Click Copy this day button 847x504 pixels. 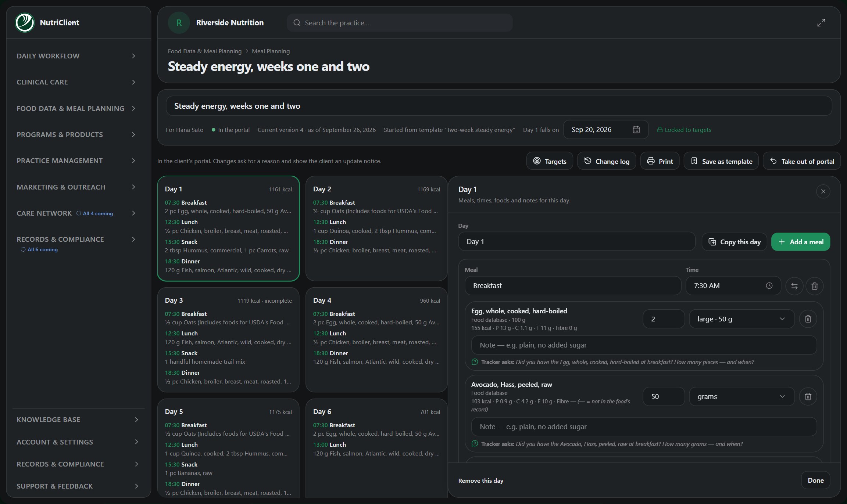pyautogui.click(x=734, y=242)
